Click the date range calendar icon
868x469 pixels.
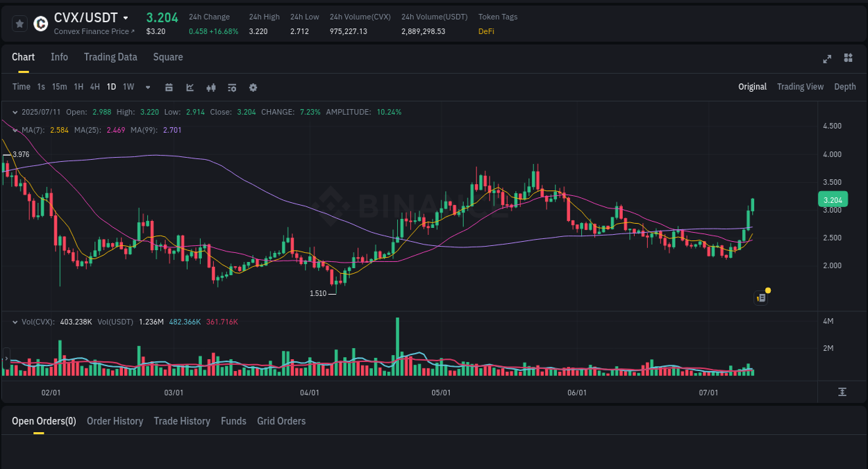point(169,88)
